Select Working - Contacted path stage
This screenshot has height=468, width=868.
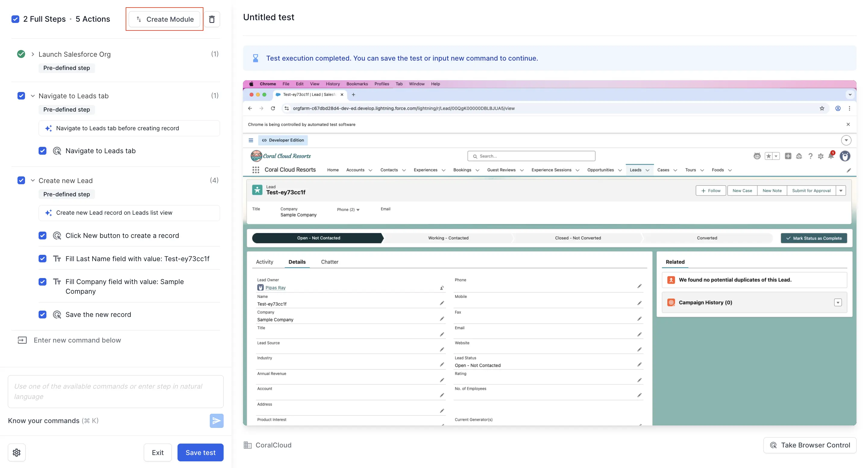coord(448,238)
